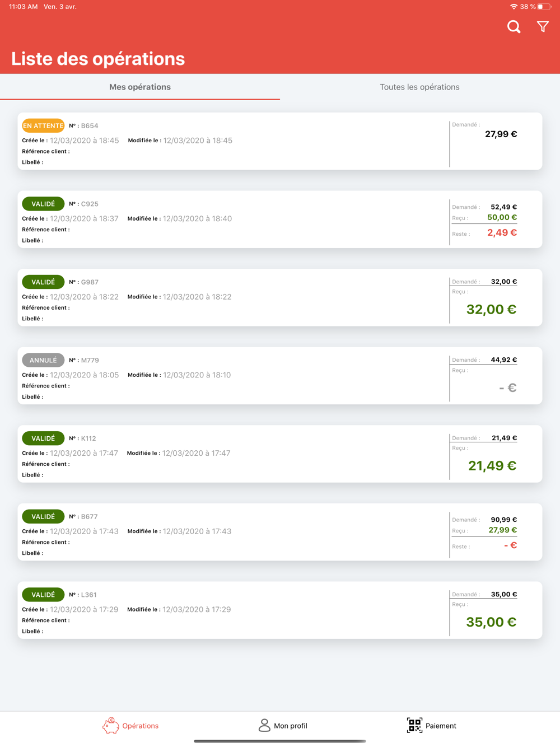The height and width of the screenshot is (747, 560).
Task: Open operation K112 card
Action: click(280, 454)
